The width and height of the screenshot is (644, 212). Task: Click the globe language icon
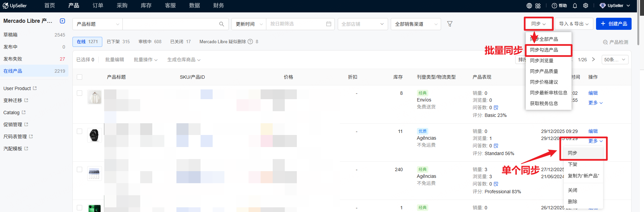point(529,6)
